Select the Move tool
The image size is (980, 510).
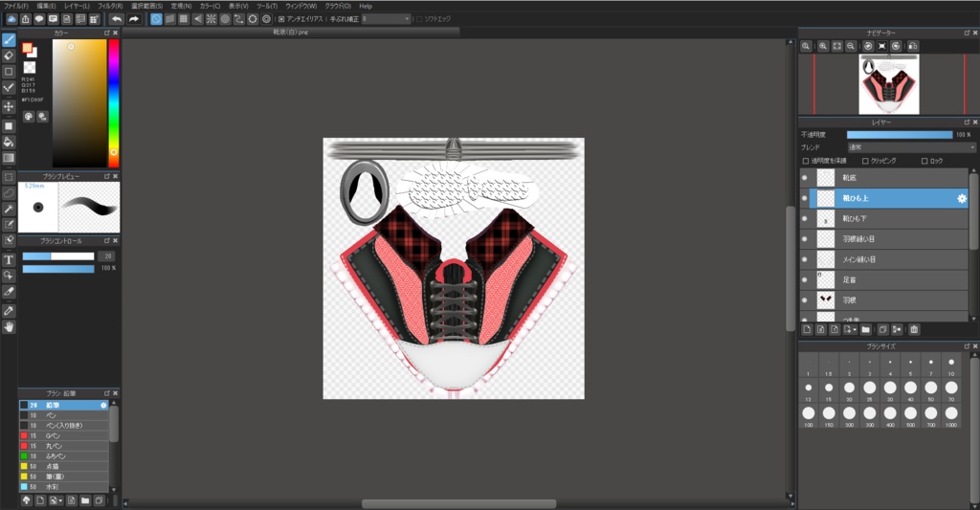(9, 106)
